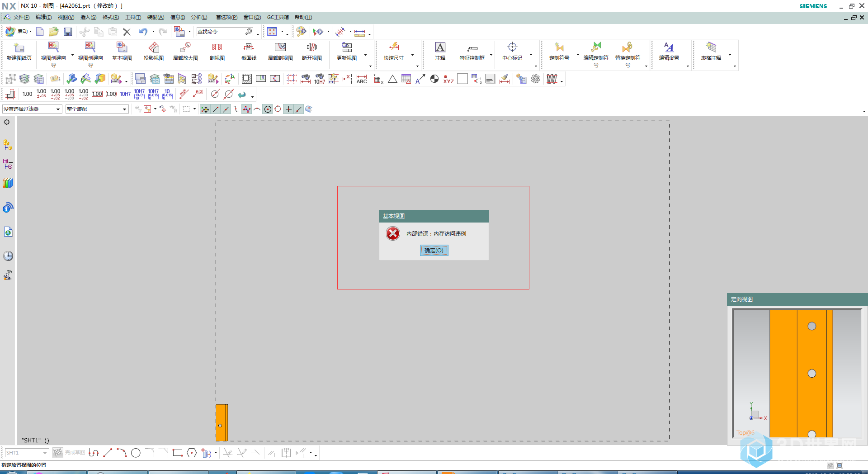Viewport: 868px width, 474px height.
Task: Open the history clock sidebar tab
Action: tap(8, 256)
